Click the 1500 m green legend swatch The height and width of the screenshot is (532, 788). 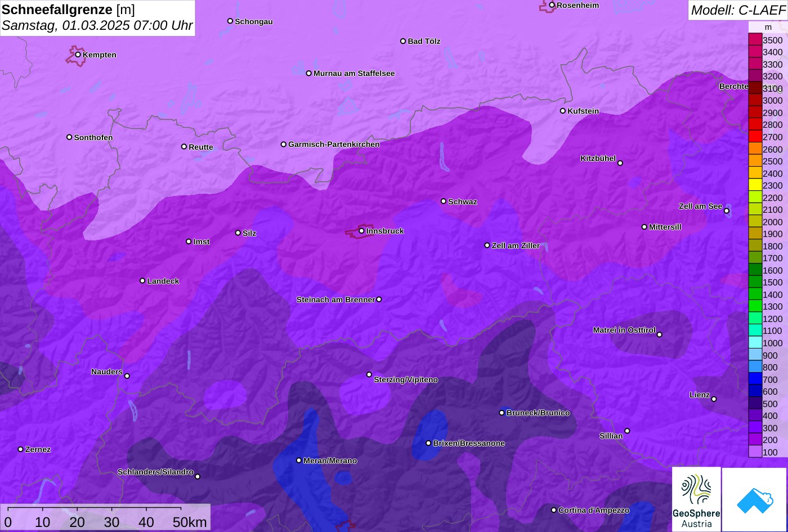(x=755, y=282)
